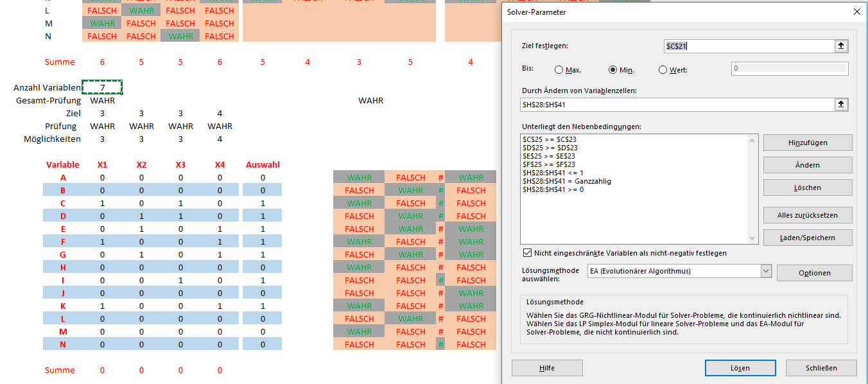Toggle 'Nicht eingeschränkte Variablen als nicht-negativ' checkbox

(528, 253)
